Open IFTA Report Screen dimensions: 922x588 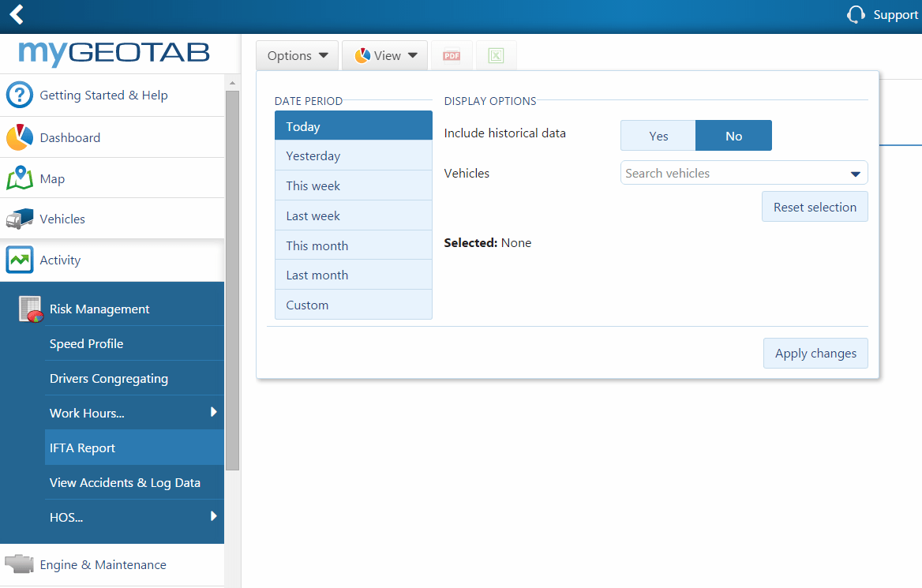pyautogui.click(x=135, y=448)
